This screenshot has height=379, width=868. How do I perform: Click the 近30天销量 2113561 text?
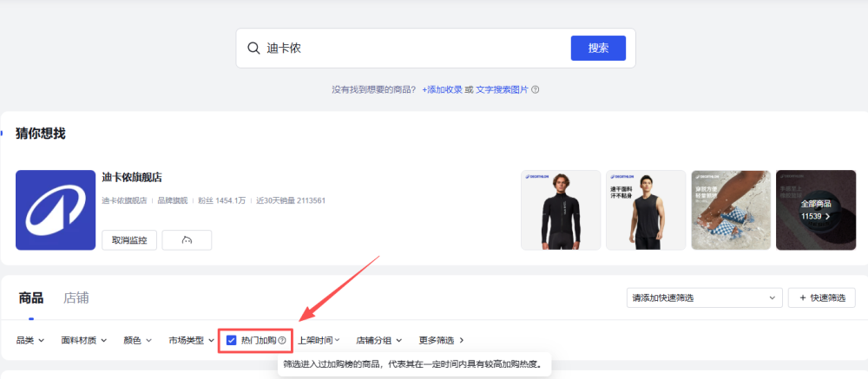290,200
